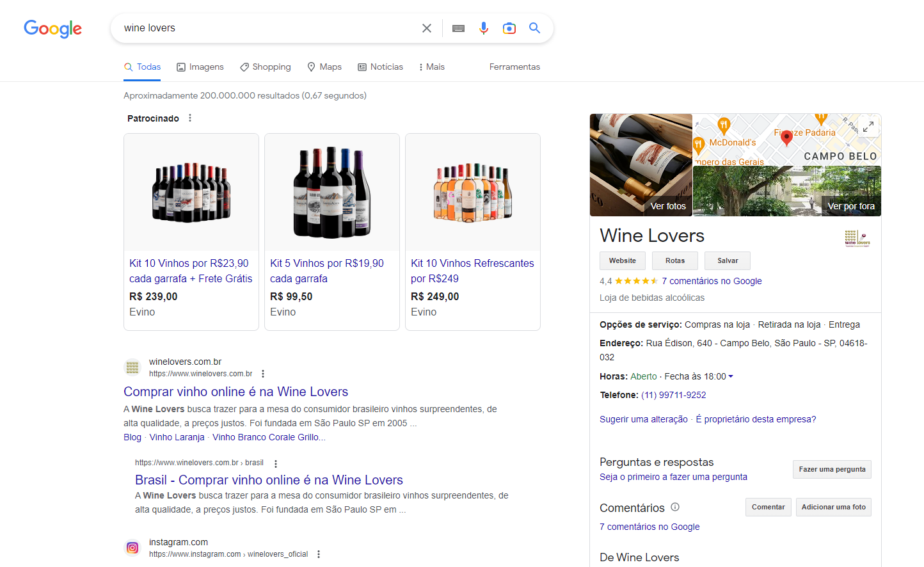The height and width of the screenshot is (567, 924).
Task: Open the three-dot menu next to Patrocinado
Action: (x=189, y=118)
